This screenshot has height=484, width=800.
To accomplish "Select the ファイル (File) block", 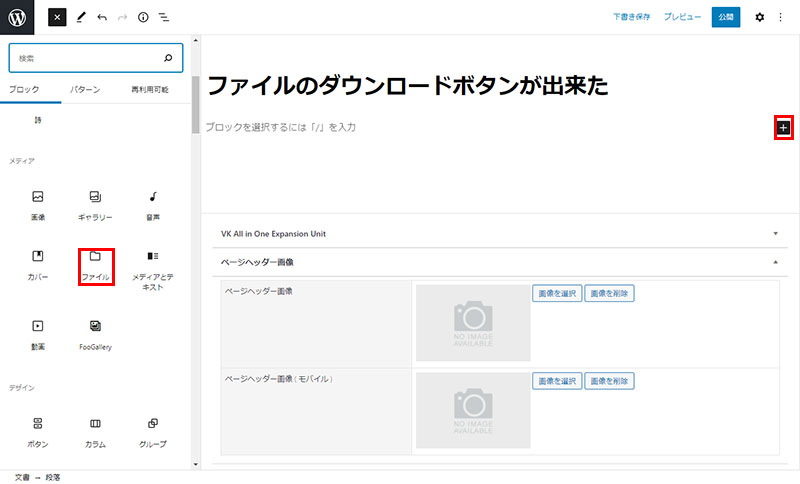I will [x=95, y=264].
